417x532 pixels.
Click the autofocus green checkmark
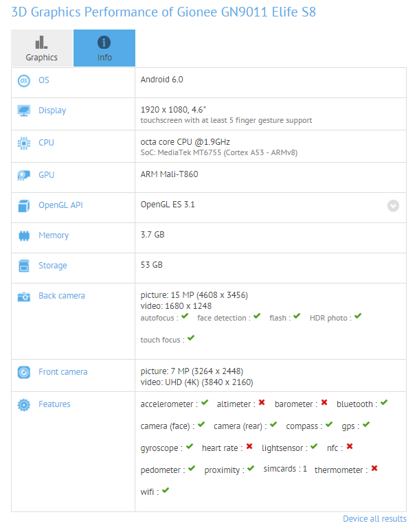coord(185,316)
